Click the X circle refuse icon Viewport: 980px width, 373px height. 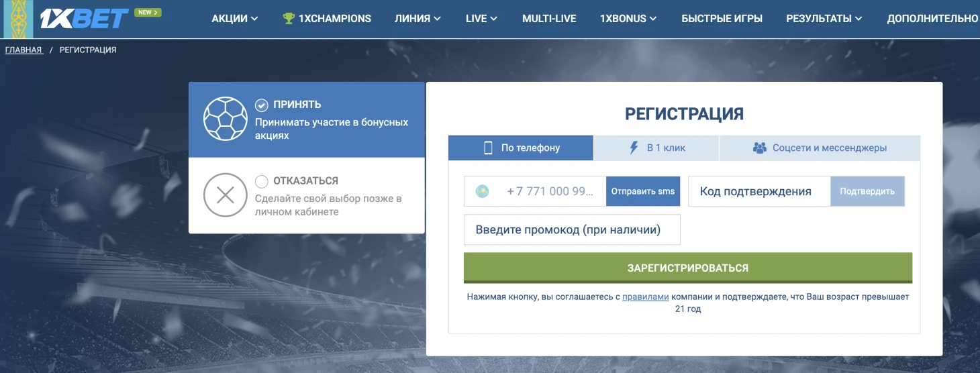pyautogui.click(x=226, y=195)
